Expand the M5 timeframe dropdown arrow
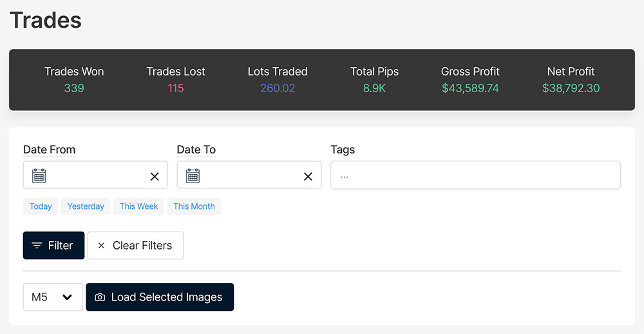644x334 pixels. click(x=67, y=297)
